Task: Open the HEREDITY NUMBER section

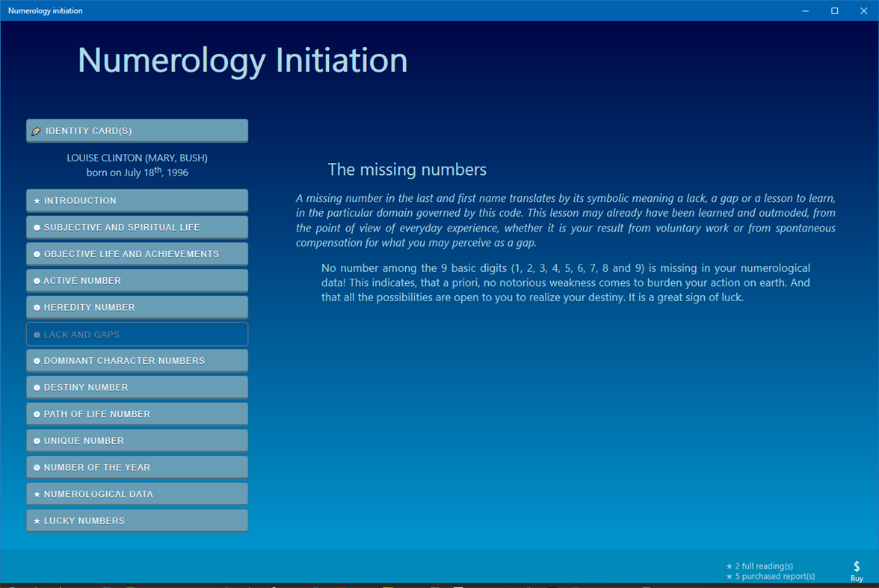Action: [137, 306]
